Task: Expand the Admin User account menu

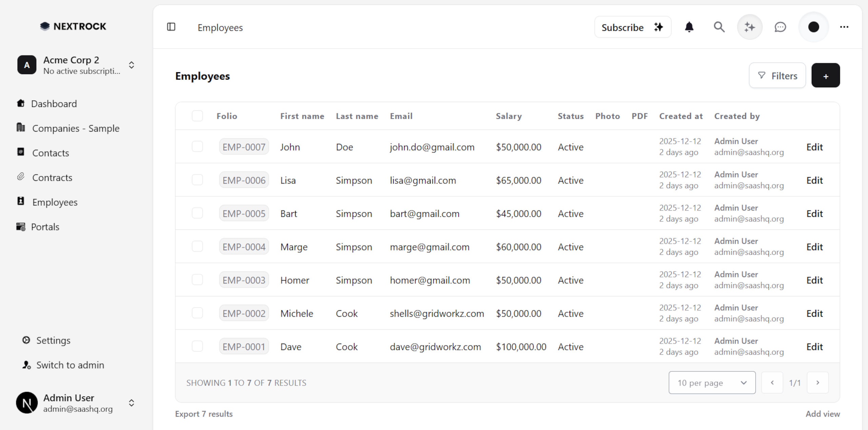Action: pos(132,403)
